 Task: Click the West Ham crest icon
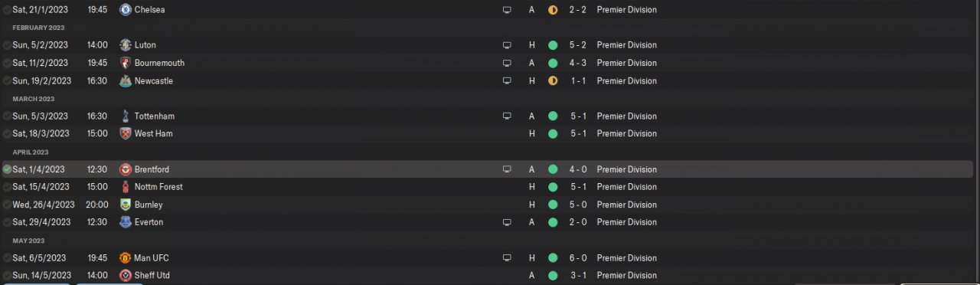point(126,133)
